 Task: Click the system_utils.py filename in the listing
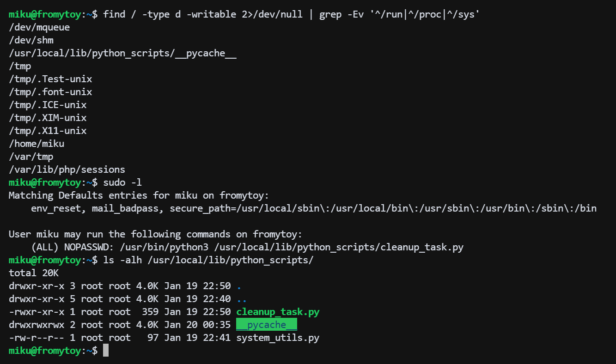coord(277,338)
